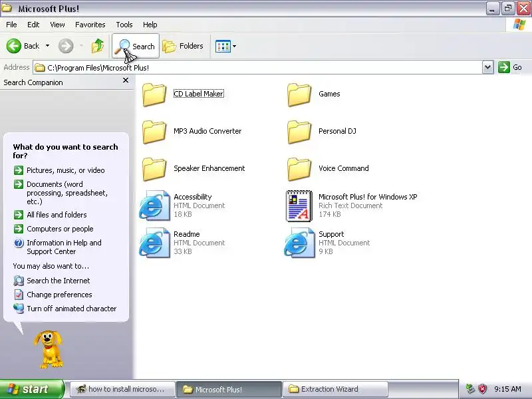Switch to Extraction Wizard taskbar item
The height and width of the screenshot is (399, 532).
coord(335,389)
